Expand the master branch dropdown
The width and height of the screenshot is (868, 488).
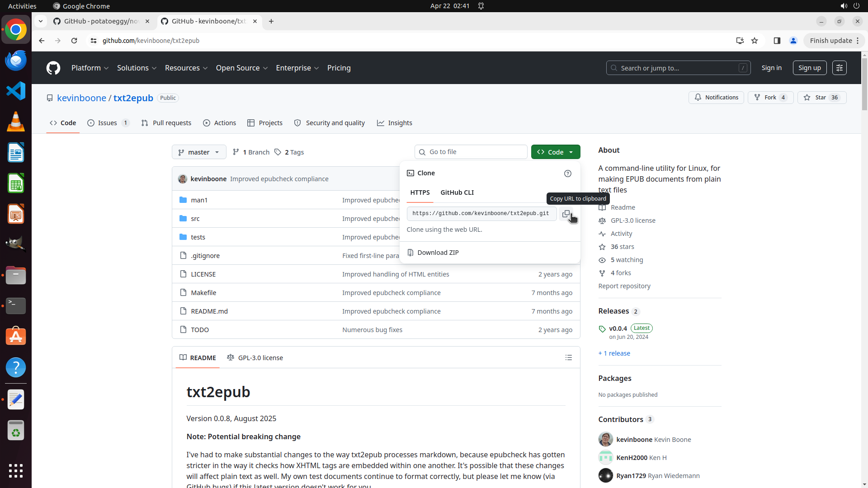[199, 152]
